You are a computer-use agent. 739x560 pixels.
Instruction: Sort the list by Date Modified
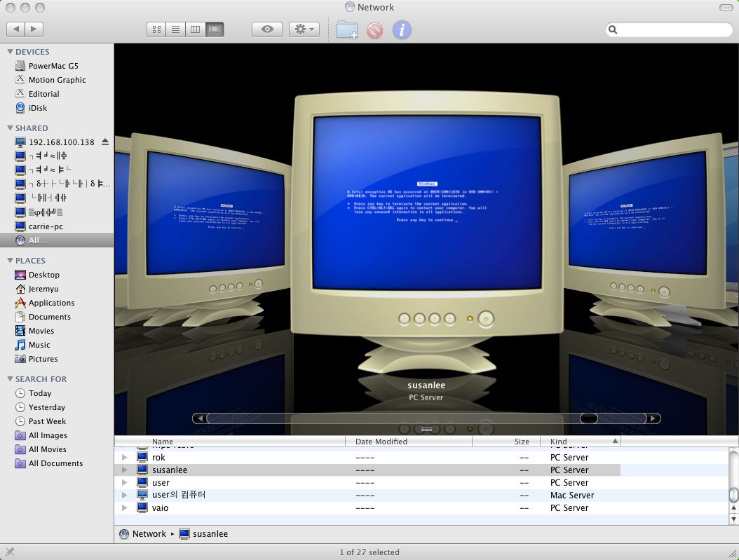[x=409, y=442]
